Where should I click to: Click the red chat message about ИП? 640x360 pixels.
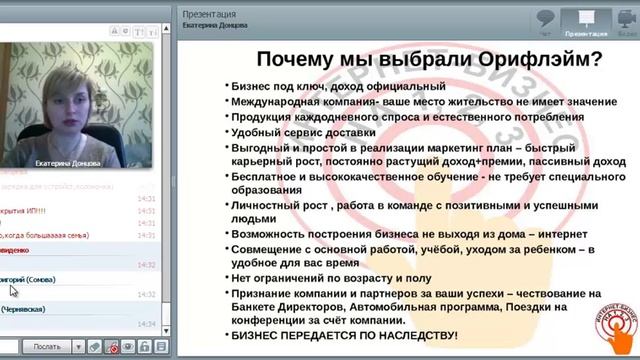[23, 211]
